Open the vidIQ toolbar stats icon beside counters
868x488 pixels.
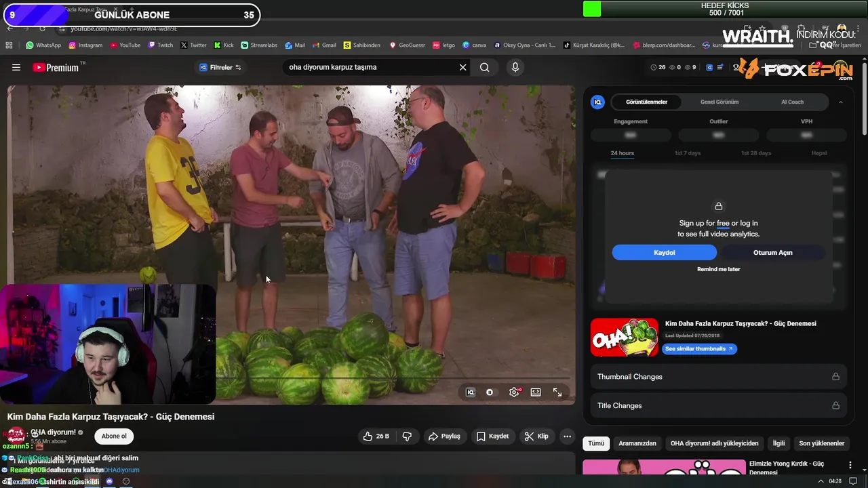(x=709, y=67)
